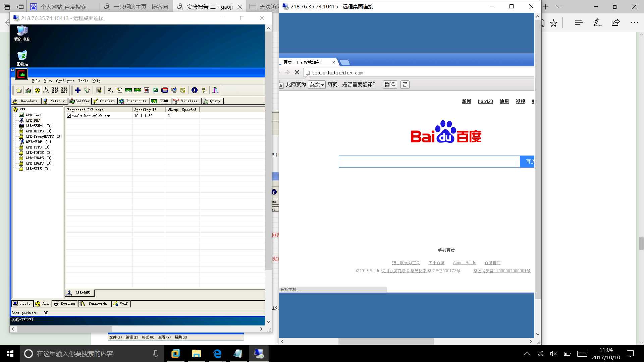Click Edge favorites star icon

coord(553,23)
